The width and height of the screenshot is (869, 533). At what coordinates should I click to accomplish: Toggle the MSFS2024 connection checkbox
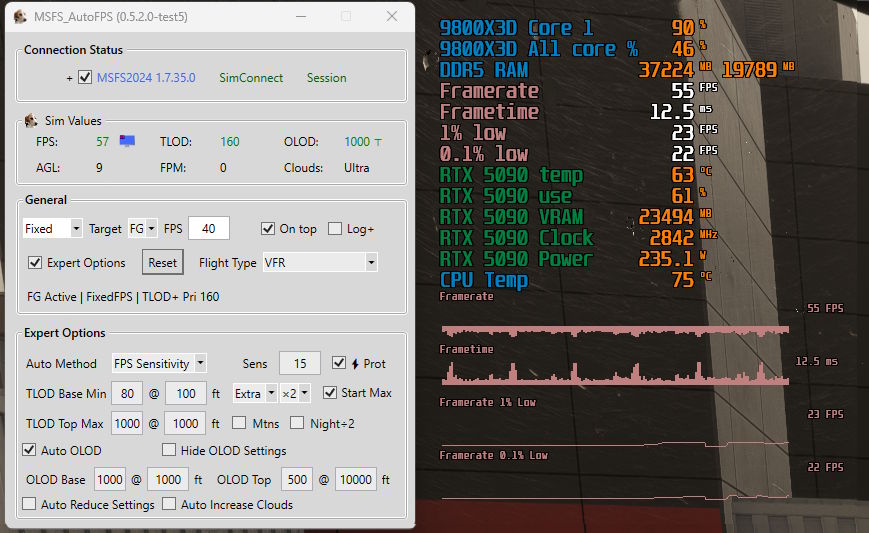coord(85,77)
